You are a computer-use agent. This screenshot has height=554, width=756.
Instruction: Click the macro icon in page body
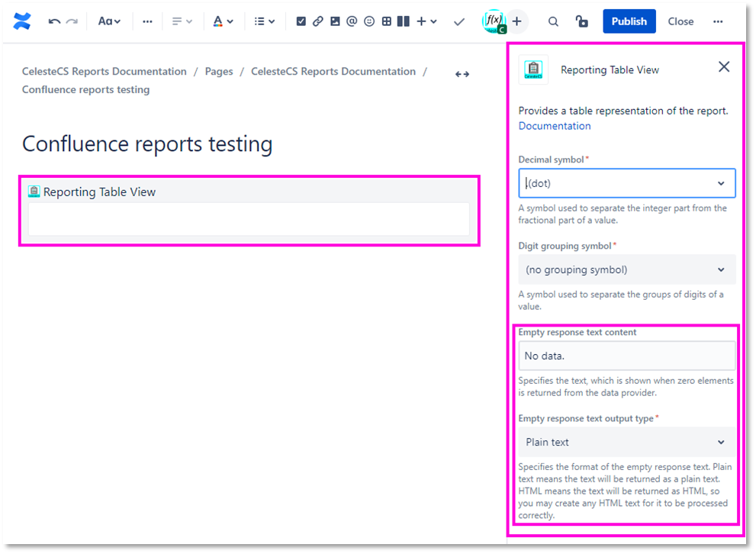(x=34, y=192)
